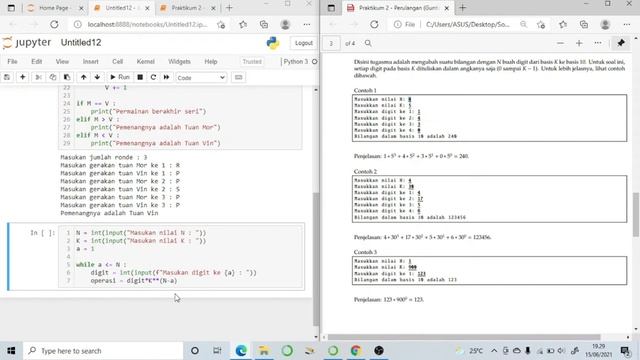
Task: Save notebook with the floppy disk icon
Action: click(7, 77)
